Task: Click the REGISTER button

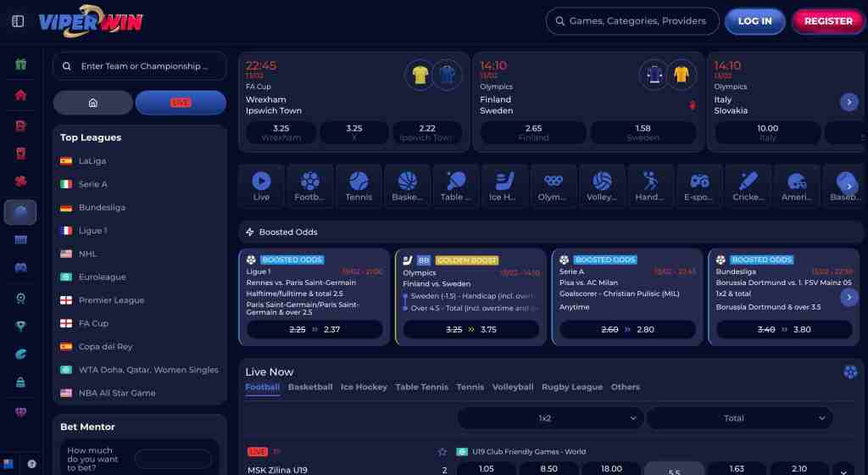Action: 828,21
